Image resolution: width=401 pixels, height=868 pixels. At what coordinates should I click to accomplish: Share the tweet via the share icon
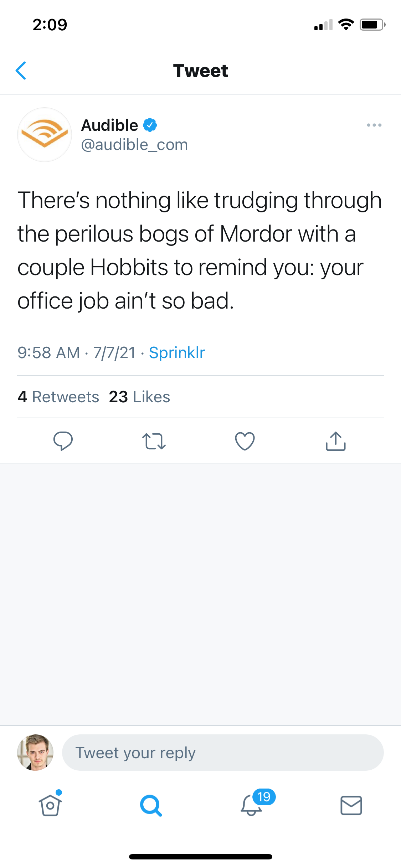click(336, 441)
